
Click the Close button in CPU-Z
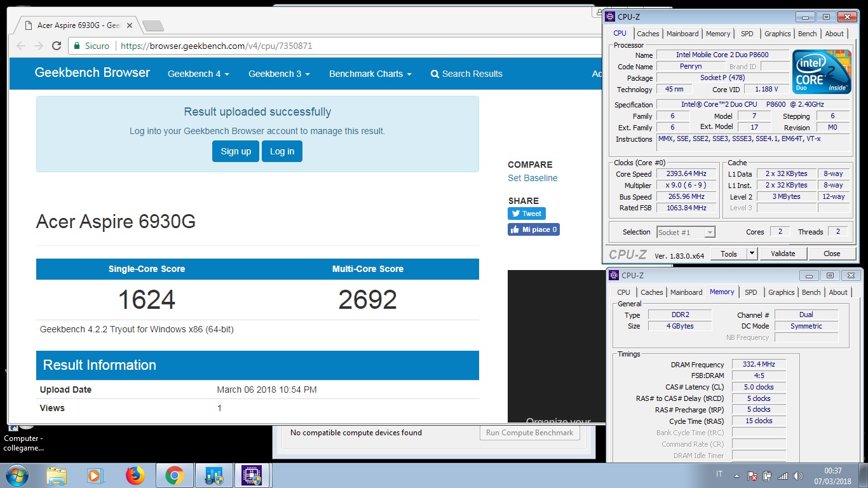(832, 254)
